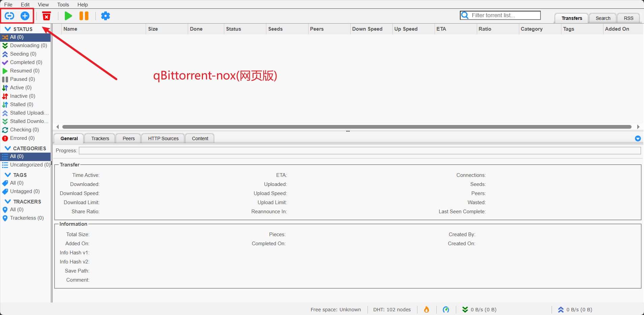Select All (0) under TRACKERS

25,210
